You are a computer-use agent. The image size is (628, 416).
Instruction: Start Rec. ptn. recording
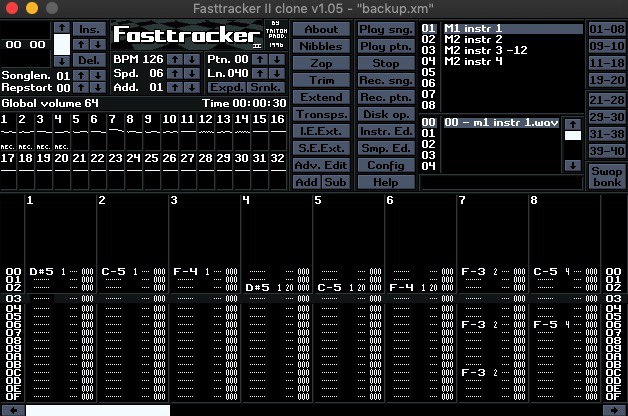(x=386, y=97)
